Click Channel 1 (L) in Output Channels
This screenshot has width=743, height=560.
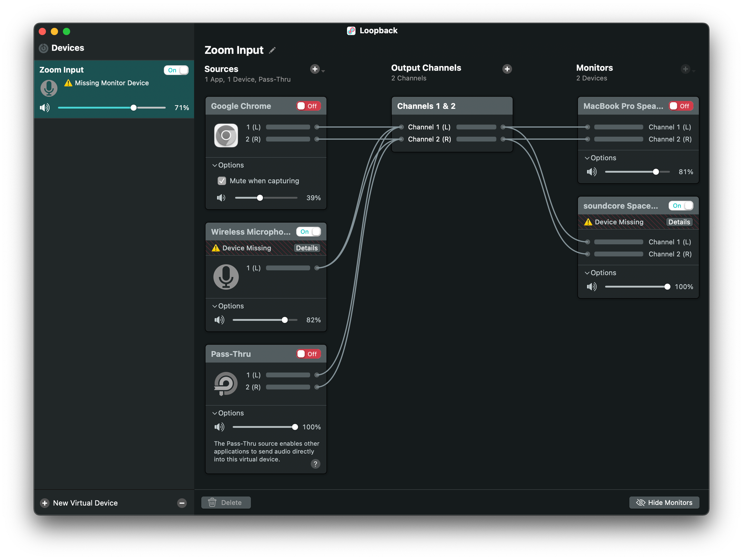tap(429, 127)
